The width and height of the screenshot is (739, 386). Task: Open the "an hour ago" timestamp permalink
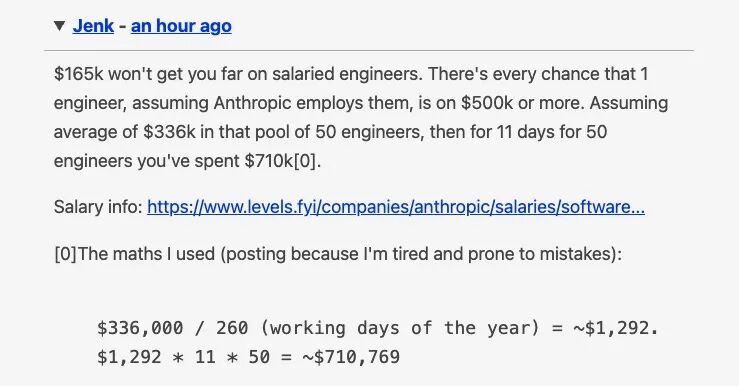click(x=181, y=26)
